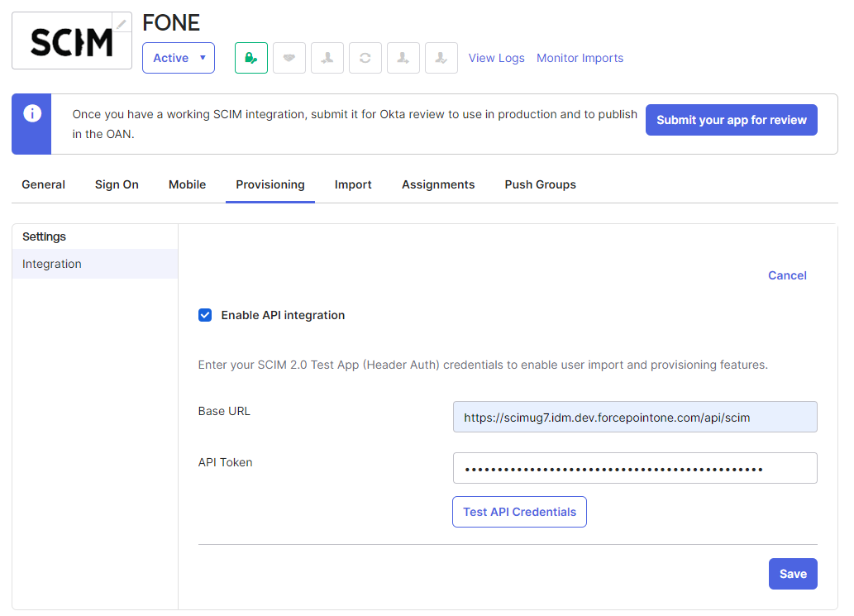This screenshot has width=854, height=616.
Task: Click the circular sync arrows icon
Action: [365, 58]
